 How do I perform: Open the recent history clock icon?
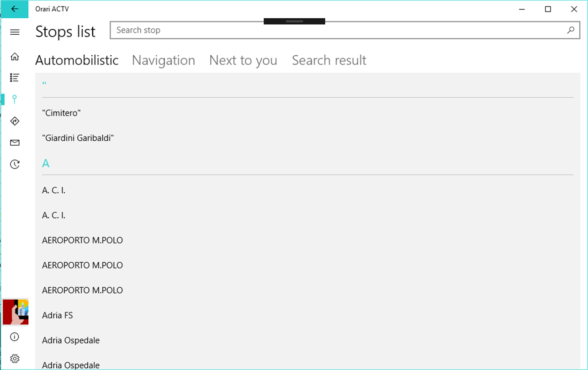tap(15, 164)
